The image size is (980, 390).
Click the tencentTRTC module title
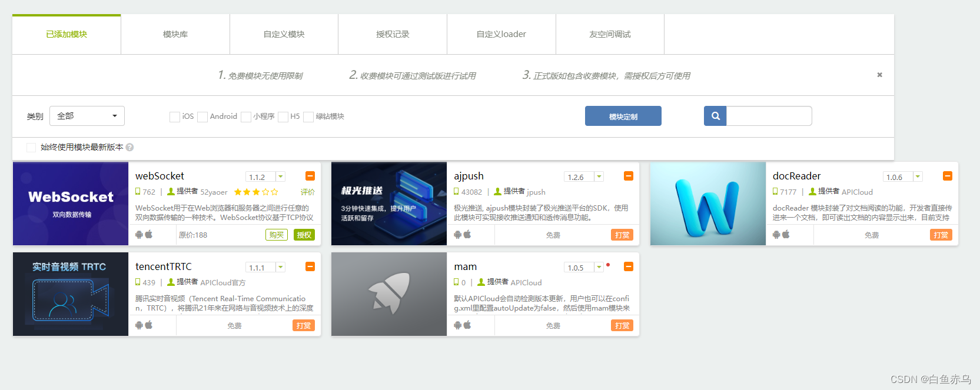164,266
